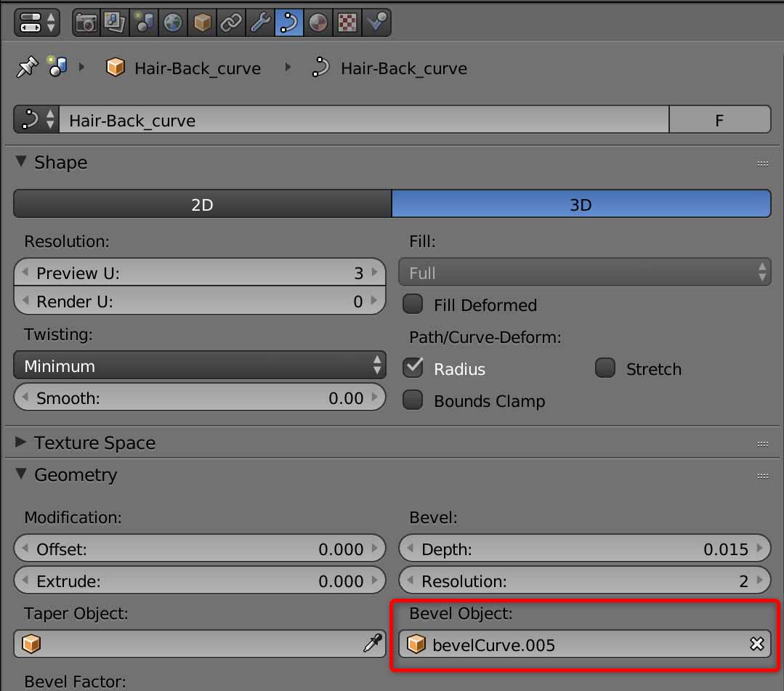Collapse the Geometry panel
Screen dimensions: 784x691
click(75, 474)
